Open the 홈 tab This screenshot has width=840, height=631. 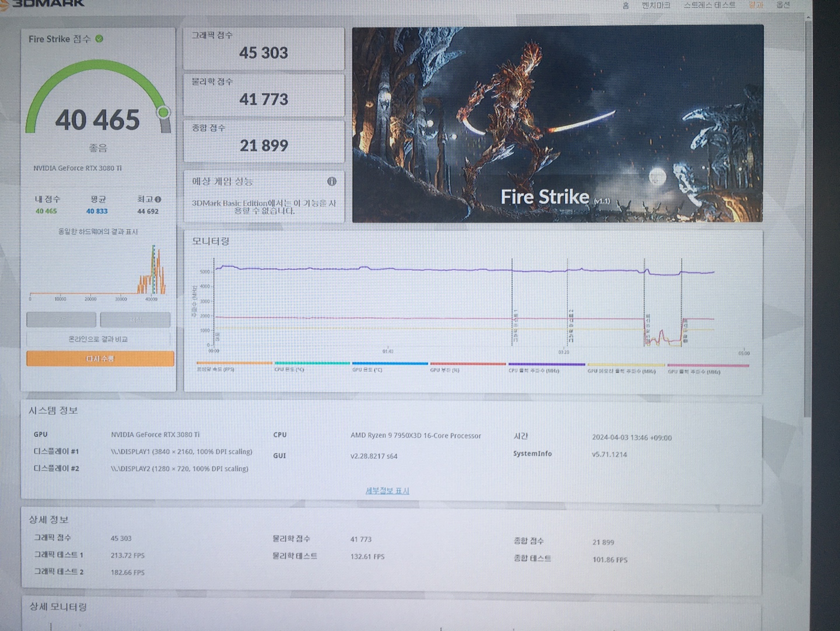pos(625,5)
